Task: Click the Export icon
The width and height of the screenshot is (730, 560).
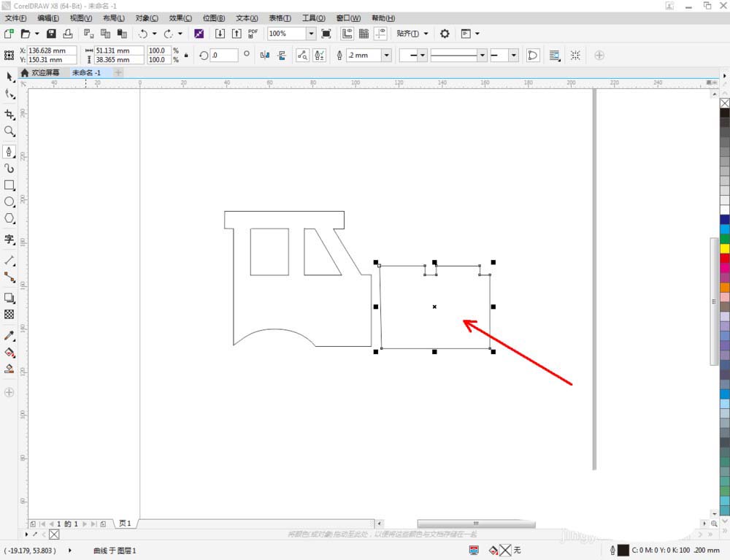Action: 237,34
